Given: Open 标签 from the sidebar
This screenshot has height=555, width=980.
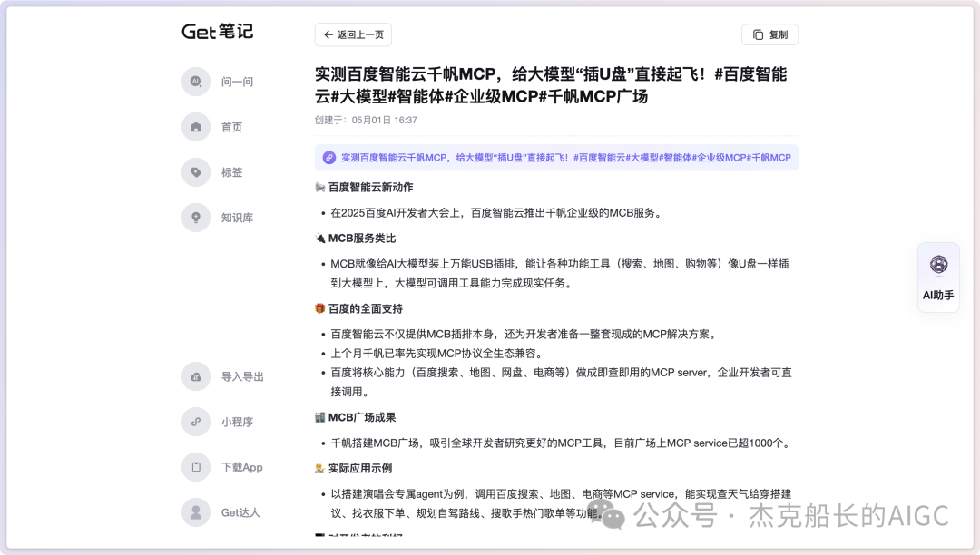Looking at the screenshot, I should click(x=232, y=172).
